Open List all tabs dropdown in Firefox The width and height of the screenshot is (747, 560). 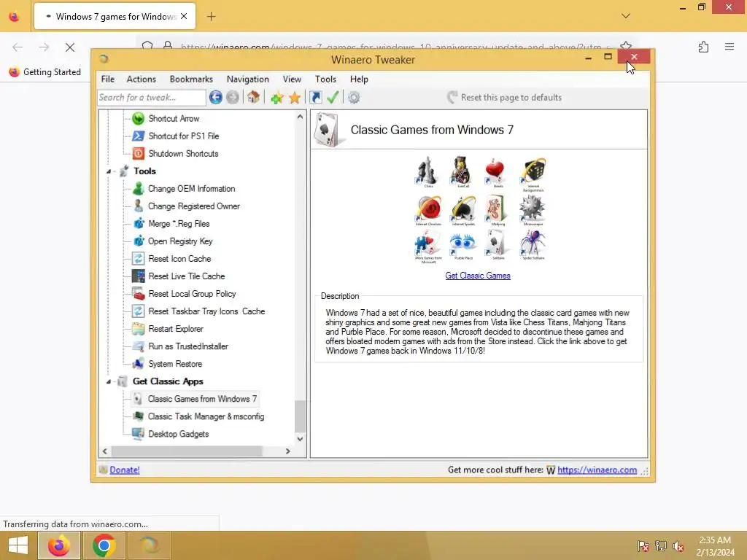(626, 16)
